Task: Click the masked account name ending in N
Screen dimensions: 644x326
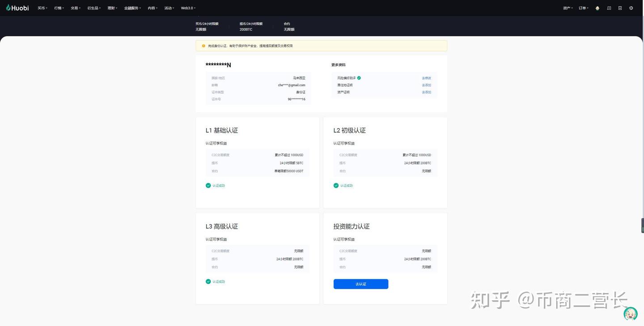Action: click(218, 65)
